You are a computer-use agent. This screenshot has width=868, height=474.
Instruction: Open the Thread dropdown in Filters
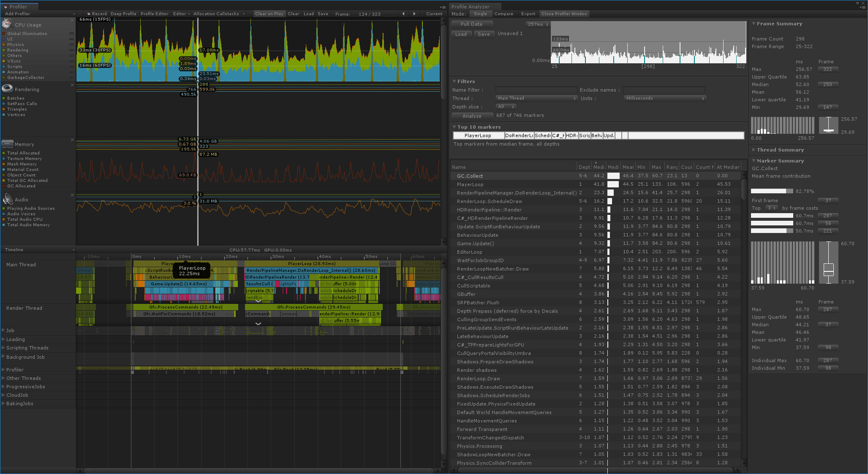tap(534, 98)
